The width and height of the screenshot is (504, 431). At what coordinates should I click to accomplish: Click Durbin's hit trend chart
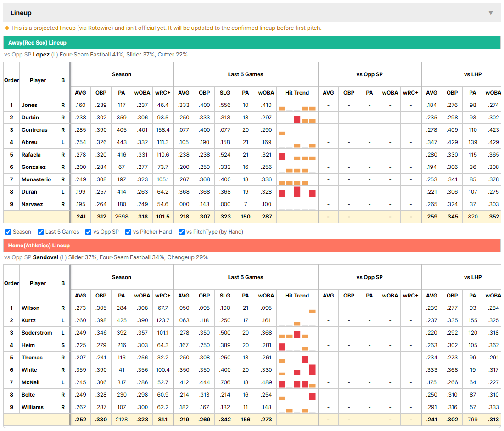point(297,118)
